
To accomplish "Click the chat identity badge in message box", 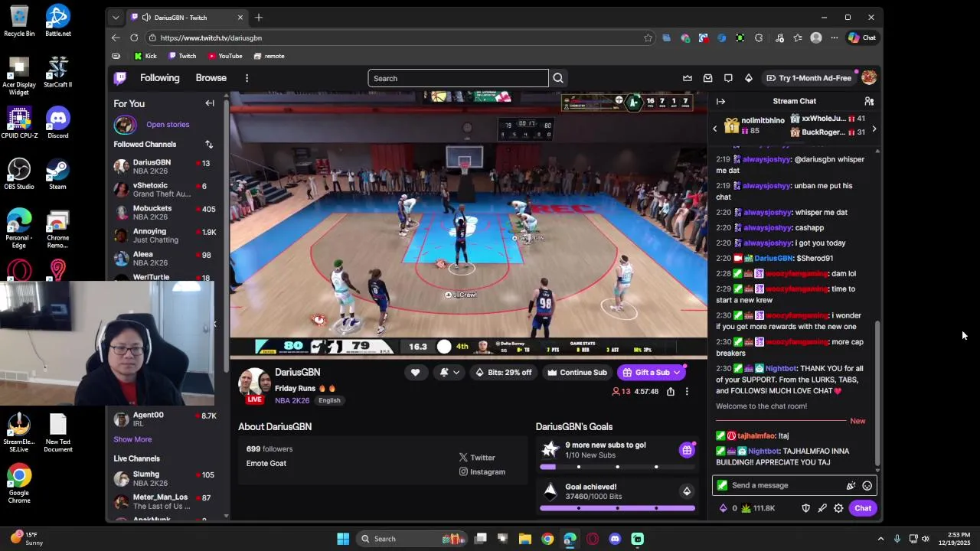I will 722,485.
